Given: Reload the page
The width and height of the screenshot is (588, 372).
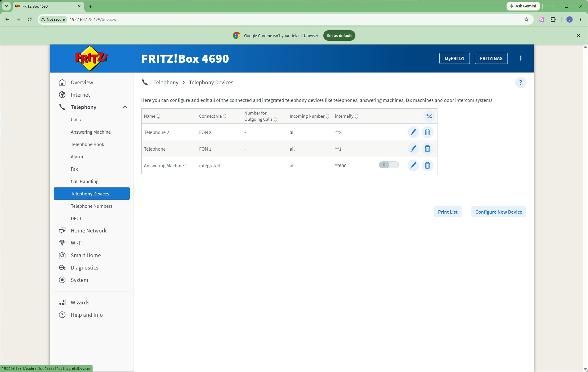Looking at the screenshot, I should (30, 19).
